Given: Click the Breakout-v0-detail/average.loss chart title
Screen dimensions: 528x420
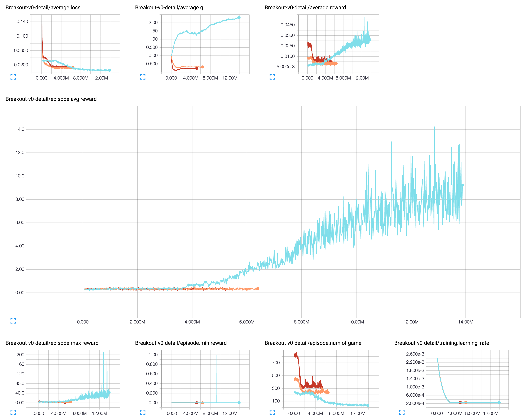Looking at the screenshot, I should point(43,8).
